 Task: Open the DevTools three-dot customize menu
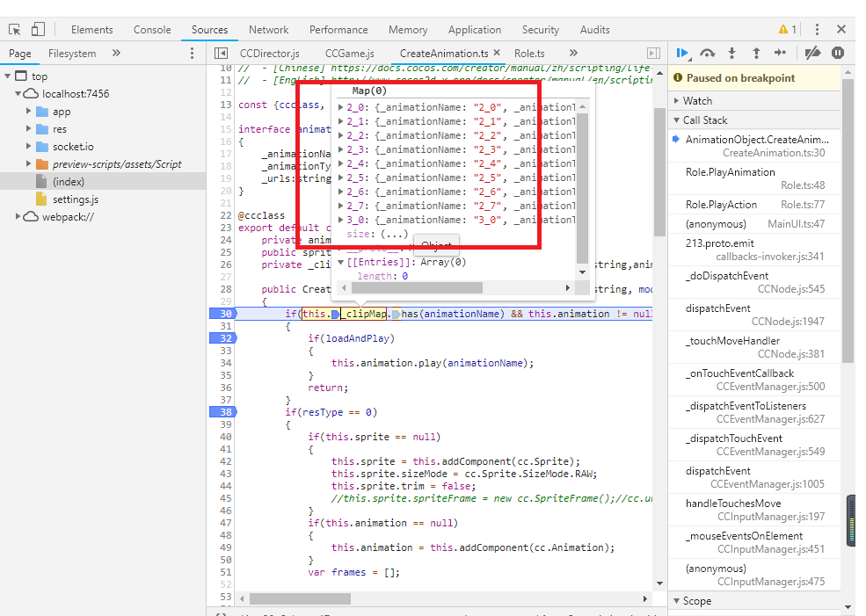point(817,29)
